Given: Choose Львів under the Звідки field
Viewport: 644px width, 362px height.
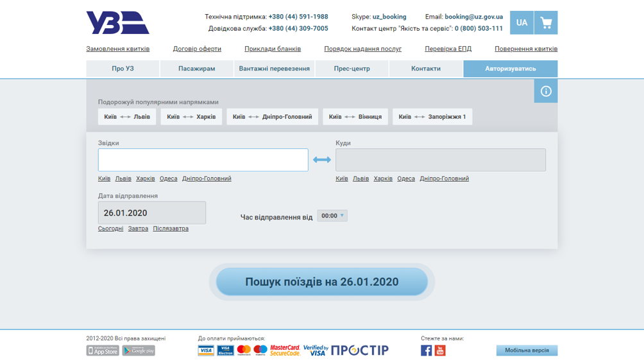Looking at the screenshot, I should click(123, 178).
